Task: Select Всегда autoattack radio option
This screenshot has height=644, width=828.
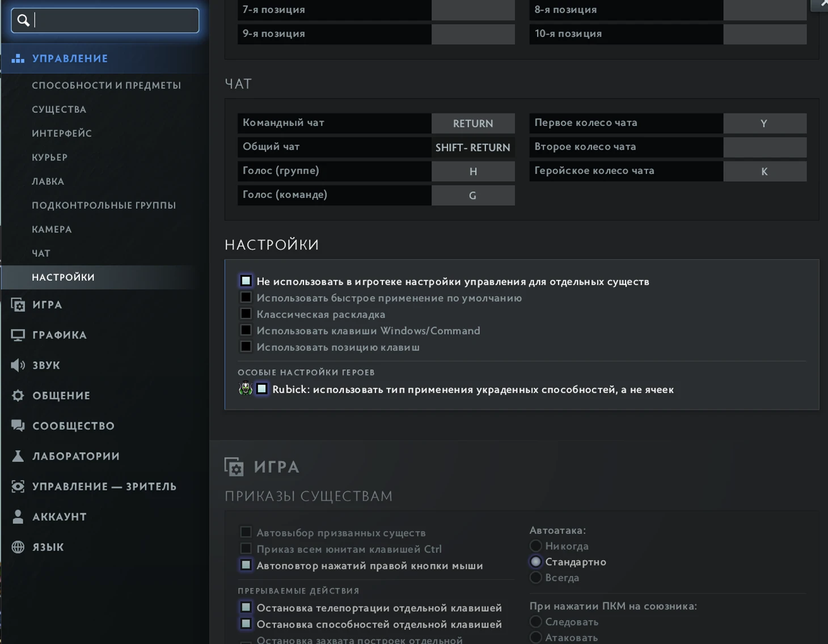Action: [536, 578]
